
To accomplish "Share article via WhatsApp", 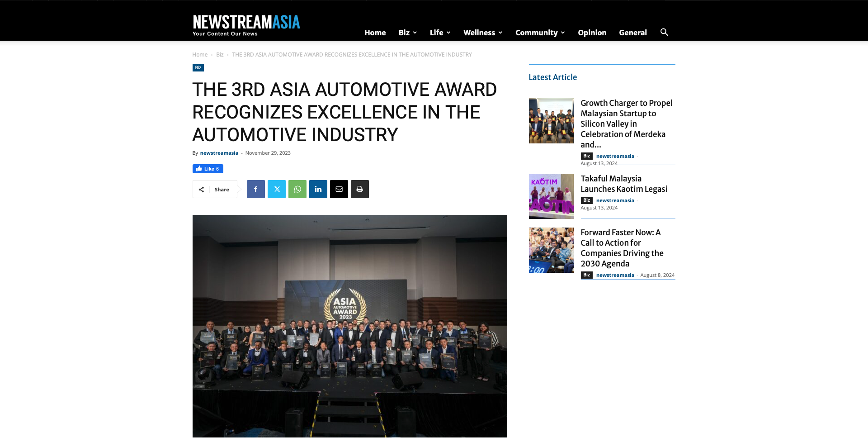I will [297, 189].
